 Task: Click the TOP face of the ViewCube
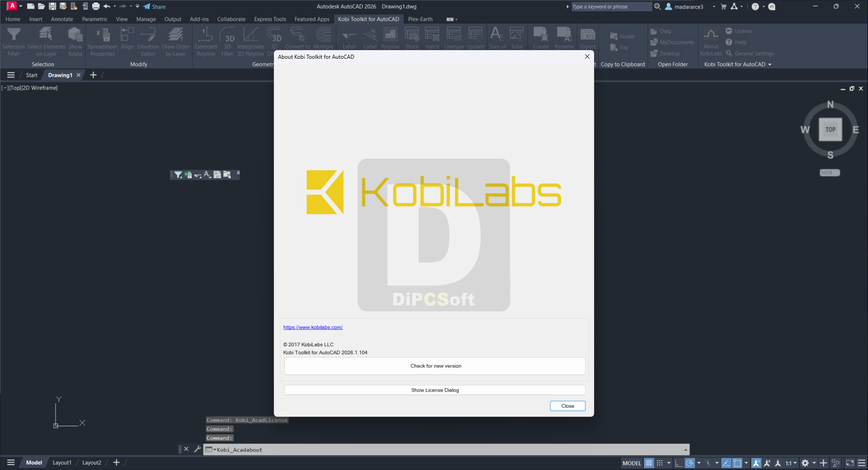830,129
